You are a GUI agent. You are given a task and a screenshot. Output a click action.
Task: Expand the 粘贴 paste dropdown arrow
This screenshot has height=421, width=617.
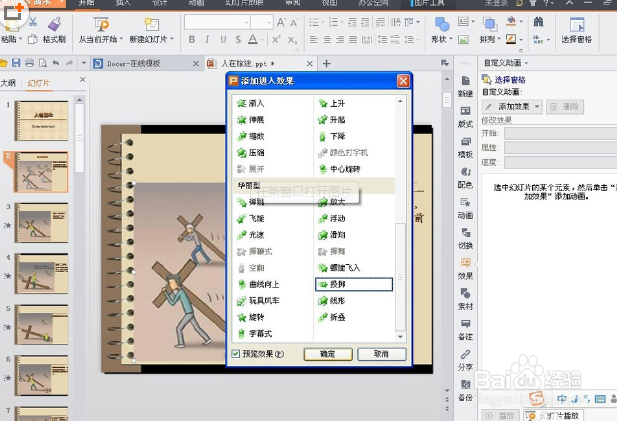[x=20, y=39]
